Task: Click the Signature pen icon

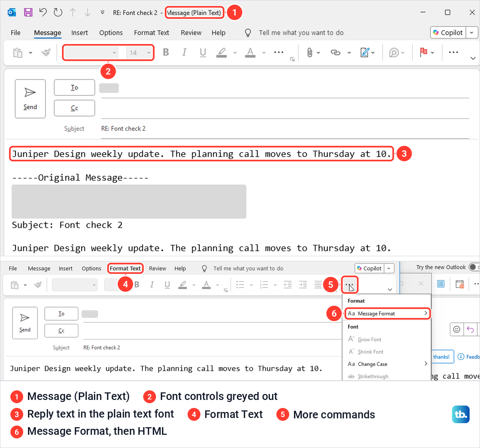Action: (x=365, y=52)
